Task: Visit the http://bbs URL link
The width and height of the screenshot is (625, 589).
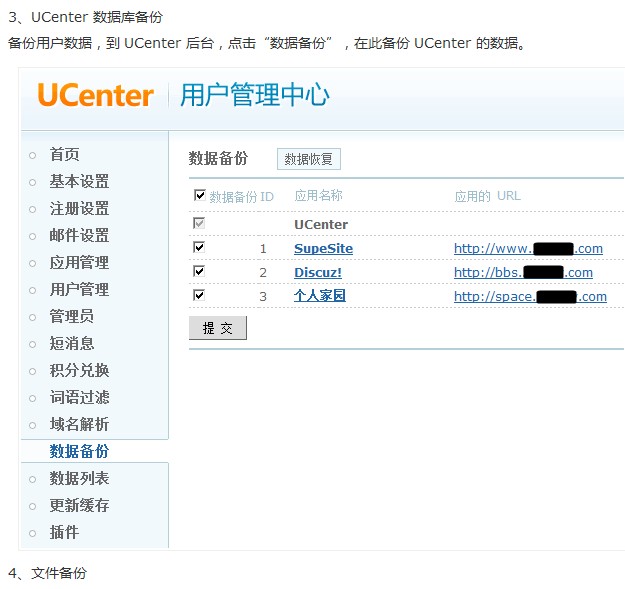Action: pos(523,273)
